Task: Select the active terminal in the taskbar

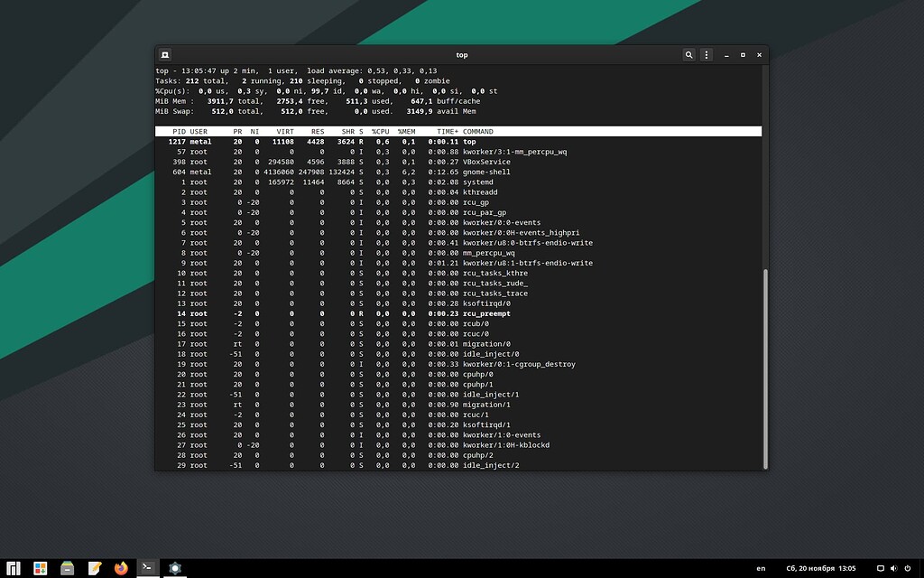Action: (146, 568)
